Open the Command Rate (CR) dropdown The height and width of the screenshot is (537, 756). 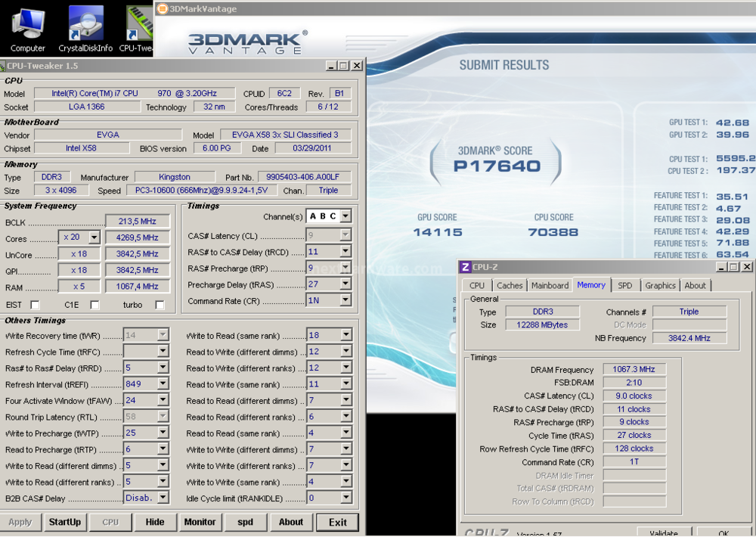pos(345,300)
